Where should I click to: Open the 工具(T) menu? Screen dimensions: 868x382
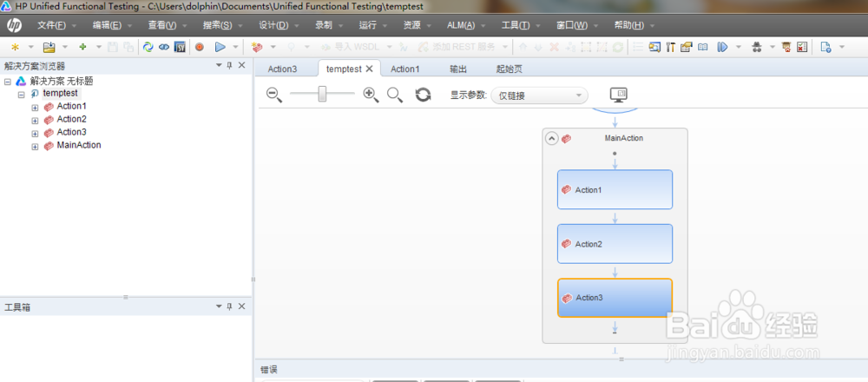tap(516, 25)
